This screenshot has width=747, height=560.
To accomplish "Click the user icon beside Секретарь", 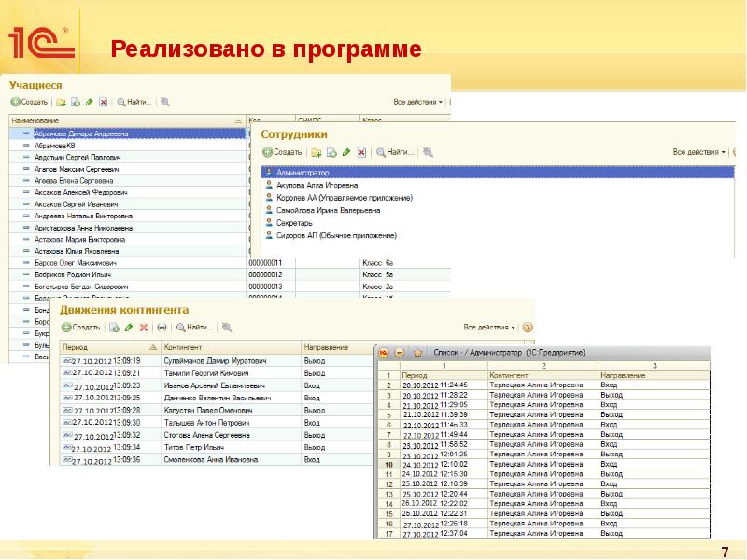I will coord(269,222).
